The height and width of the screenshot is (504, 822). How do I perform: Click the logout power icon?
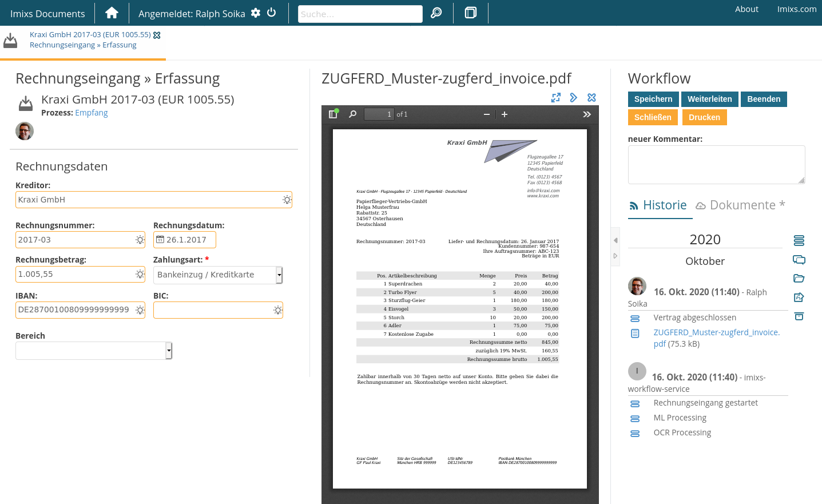click(272, 13)
